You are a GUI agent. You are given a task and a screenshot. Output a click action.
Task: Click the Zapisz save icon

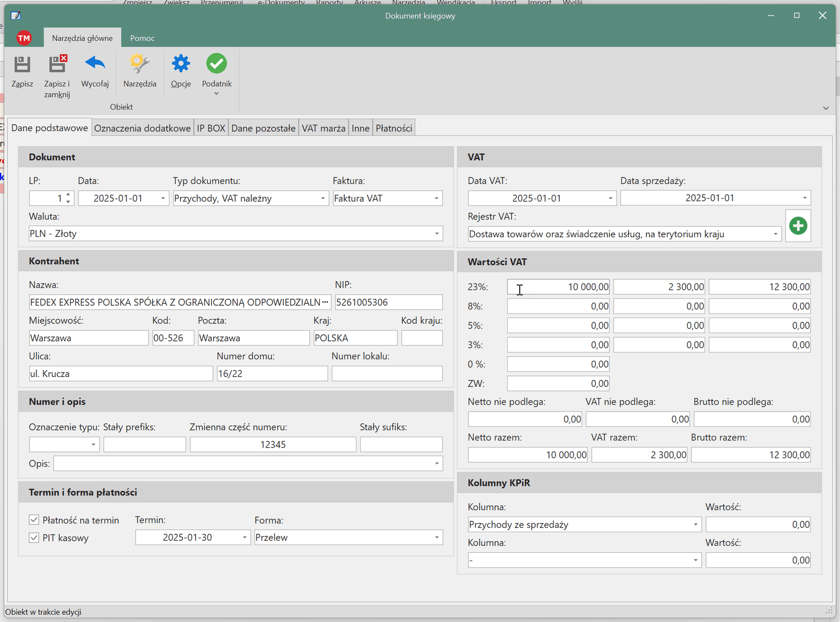point(22,65)
